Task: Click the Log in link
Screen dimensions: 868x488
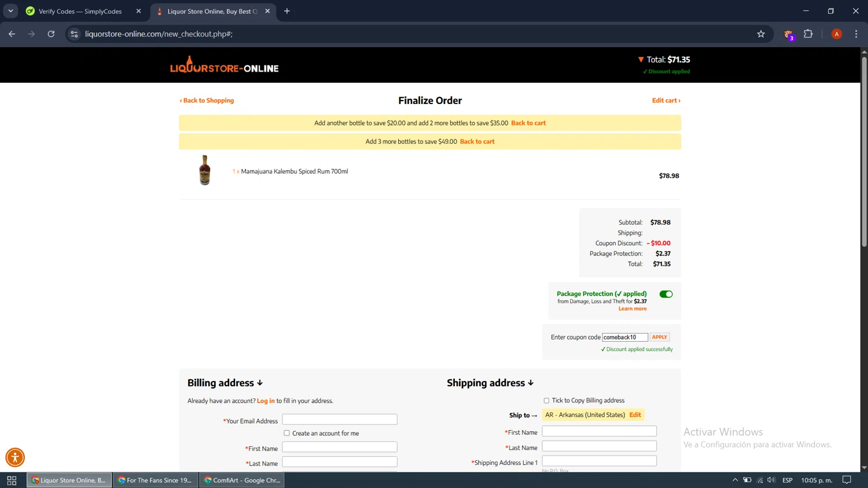Action: point(266,401)
